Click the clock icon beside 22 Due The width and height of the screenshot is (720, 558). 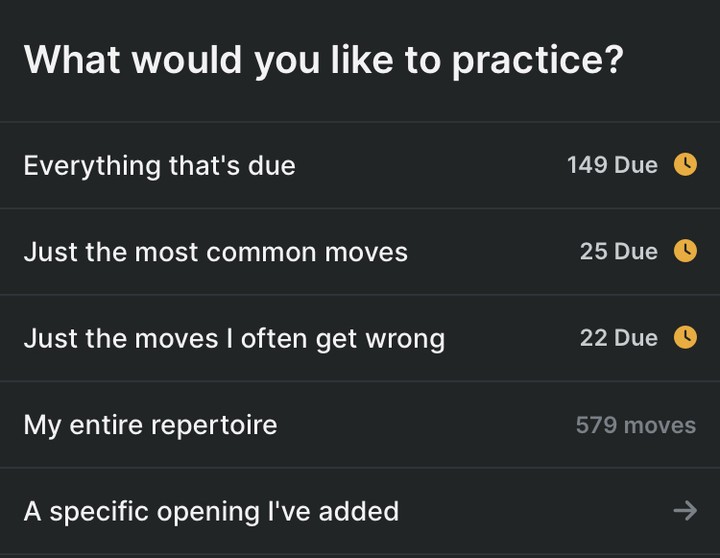coord(685,338)
